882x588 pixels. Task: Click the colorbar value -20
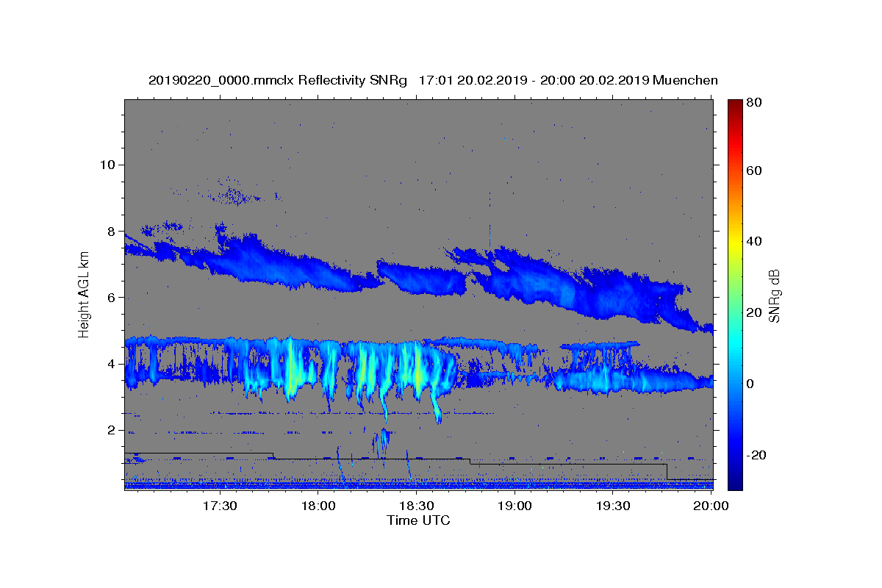pyautogui.click(x=755, y=455)
